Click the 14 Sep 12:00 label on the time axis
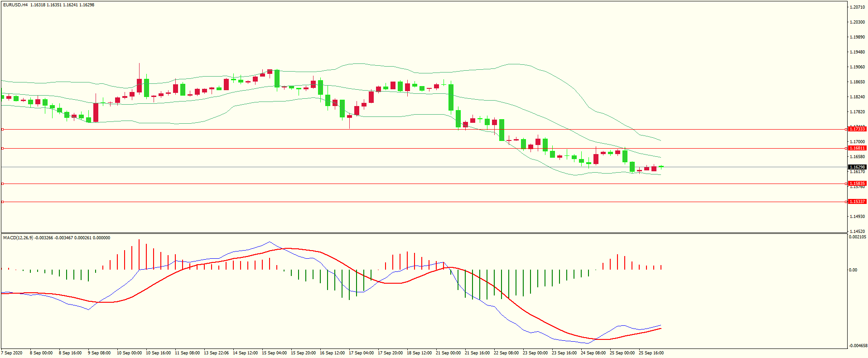This screenshot has width=868, height=358. point(245,353)
